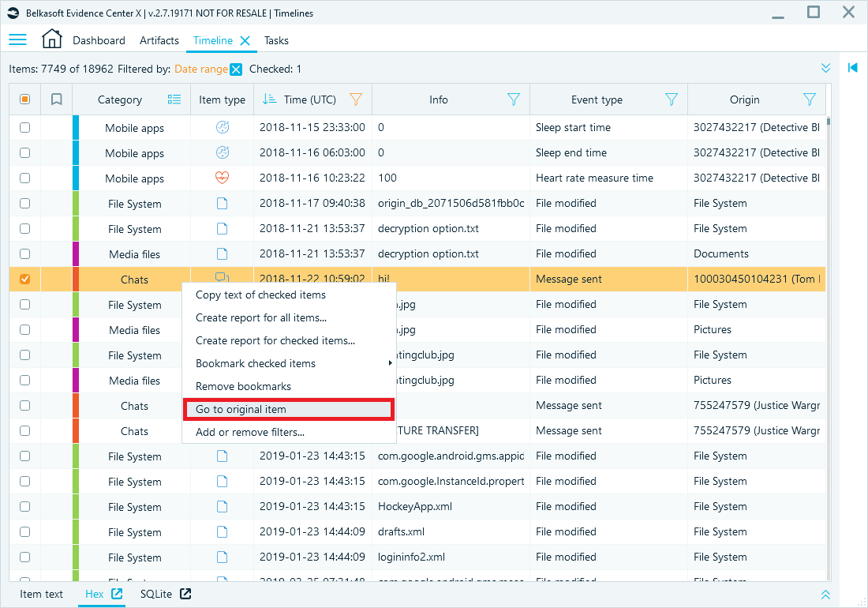Expand bottom panel with double chevron up
868x608 pixels.
point(825,594)
